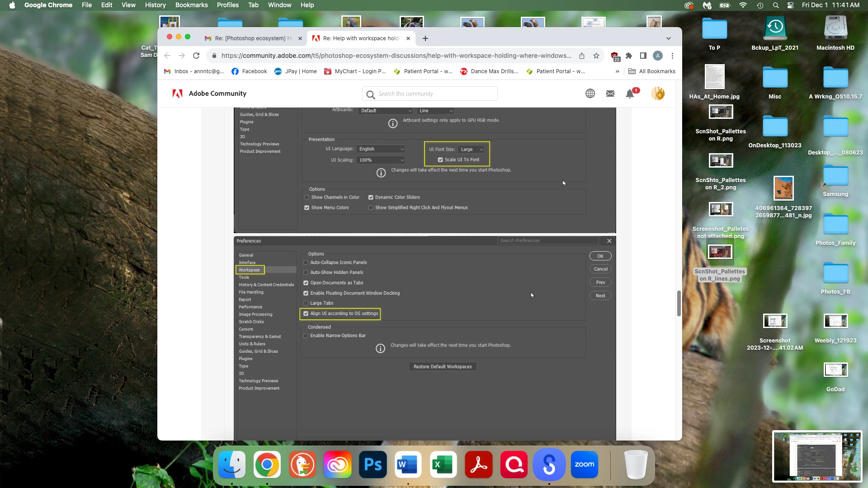Open the tab search dropdown arrow
Viewport: 868px width, 488px height.
[668, 38]
